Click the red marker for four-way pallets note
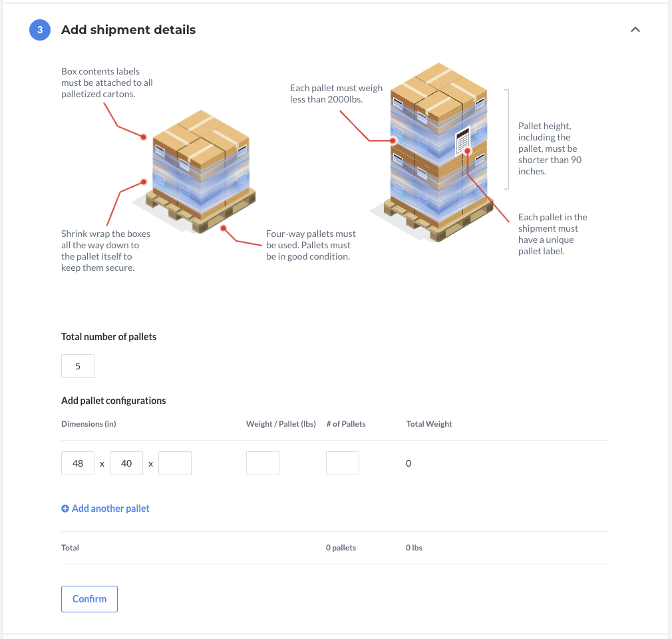This screenshot has height=639, width=672. click(224, 227)
